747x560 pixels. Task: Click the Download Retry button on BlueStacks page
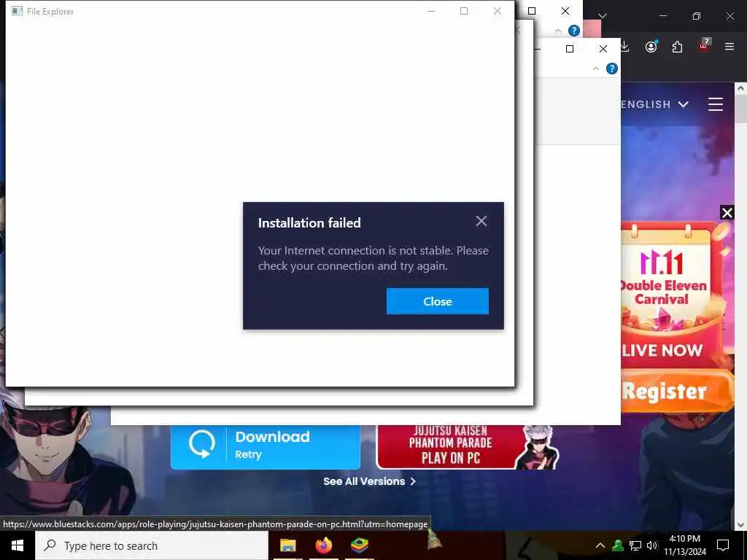[266, 447]
